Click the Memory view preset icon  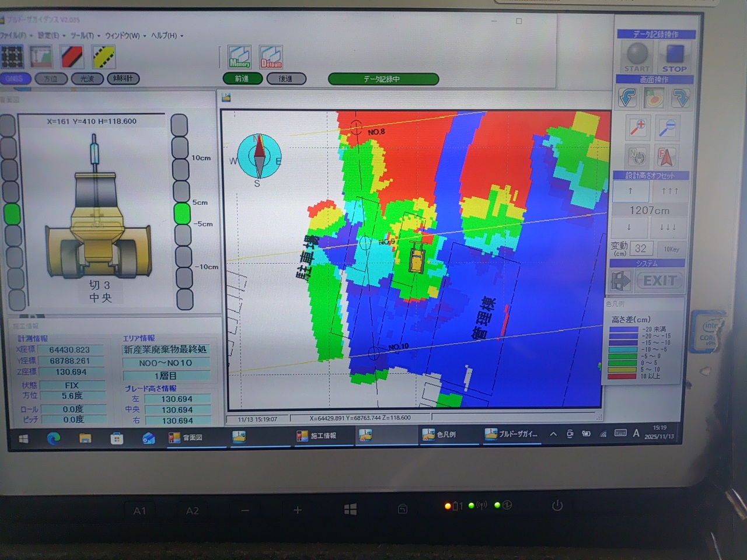239,57
